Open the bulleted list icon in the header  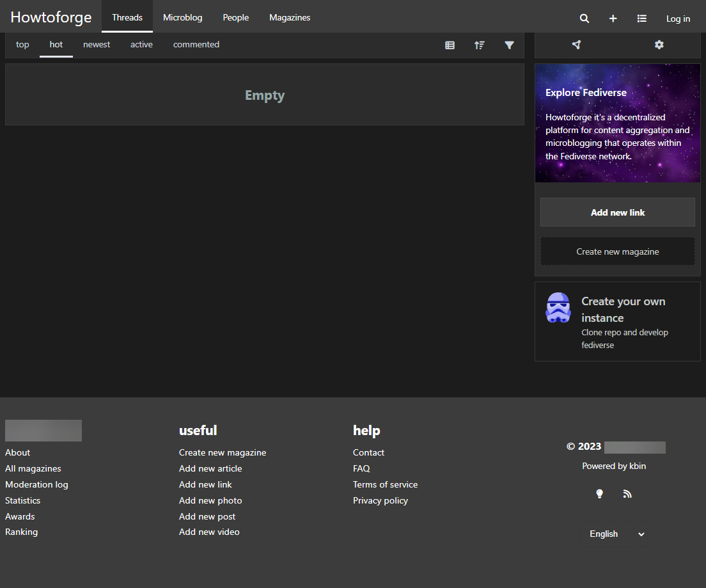coord(641,19)
